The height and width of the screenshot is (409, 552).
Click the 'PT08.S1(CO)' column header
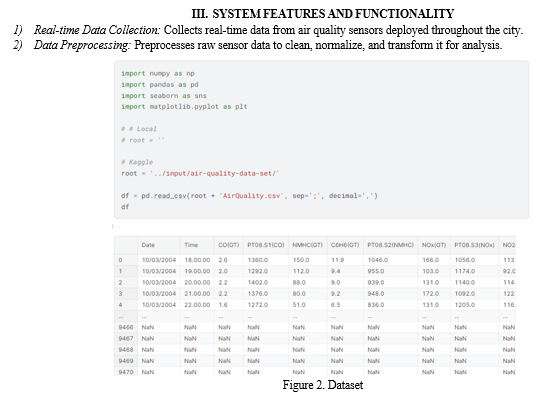click(266, 245)
